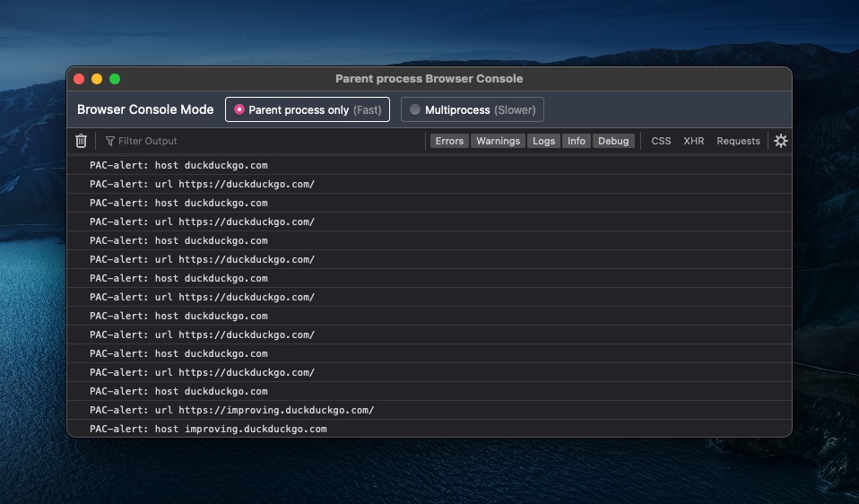Select Multiprocess (Slower) mode
Image resolution: width=859 pixels, height=504 pixels.
pos(472,109)
